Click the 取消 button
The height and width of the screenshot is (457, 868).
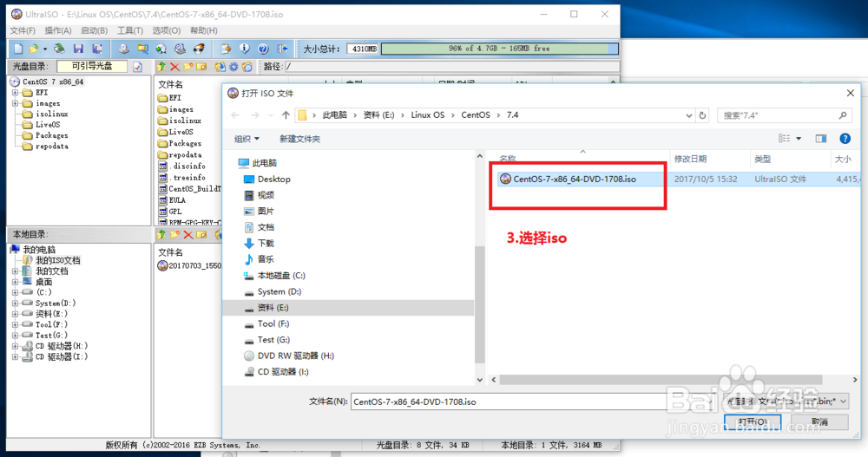(x=820, y=422)
